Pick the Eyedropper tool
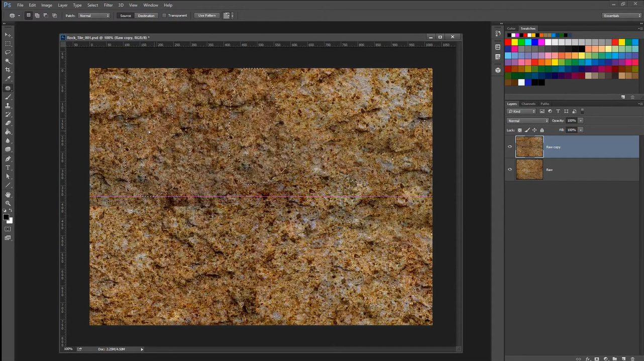Image resolution: width=644 pixels, height=361 pixels. tap(8, 79)
